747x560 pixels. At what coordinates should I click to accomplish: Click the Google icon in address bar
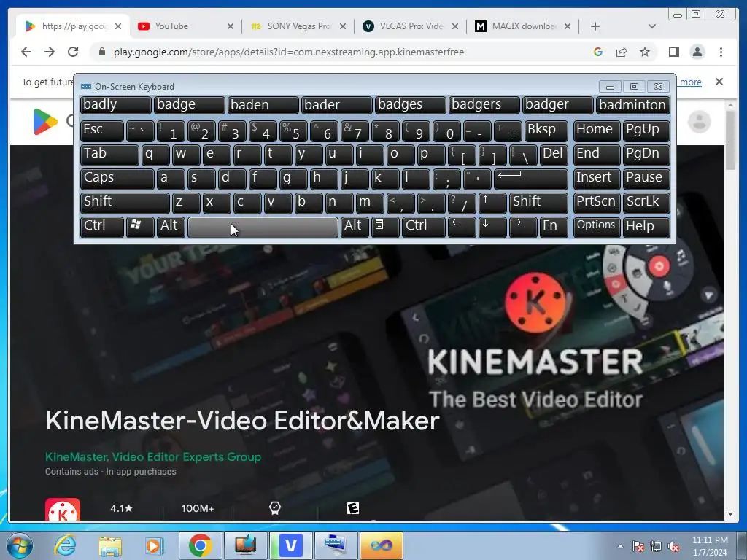pos(598,52)
